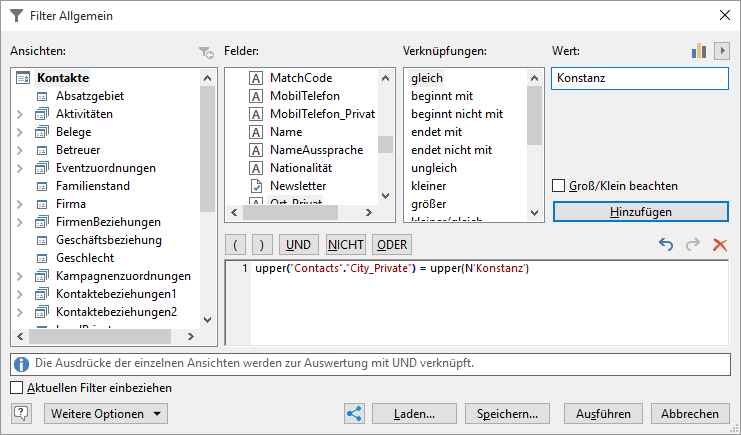
Task: Click the Ausführen button
Action: tap(603, 413)
